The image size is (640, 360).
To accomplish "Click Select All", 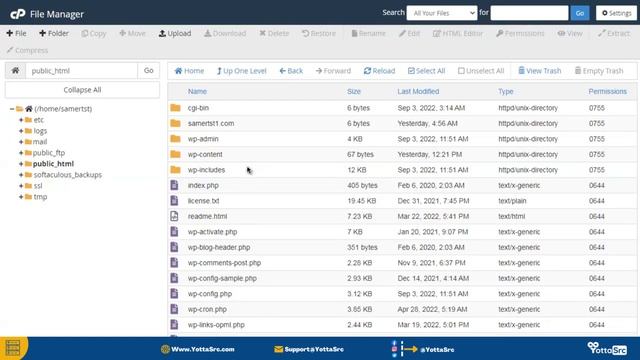I will click(426, 71).
